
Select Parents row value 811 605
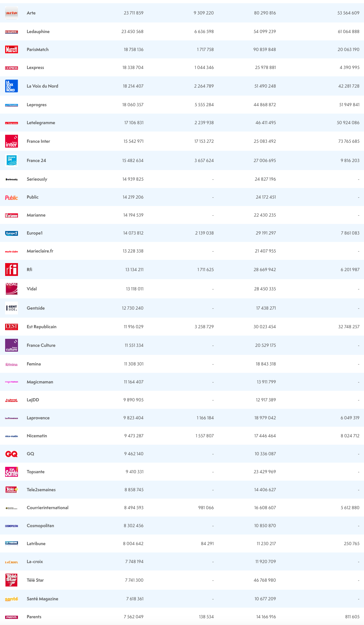352,617
